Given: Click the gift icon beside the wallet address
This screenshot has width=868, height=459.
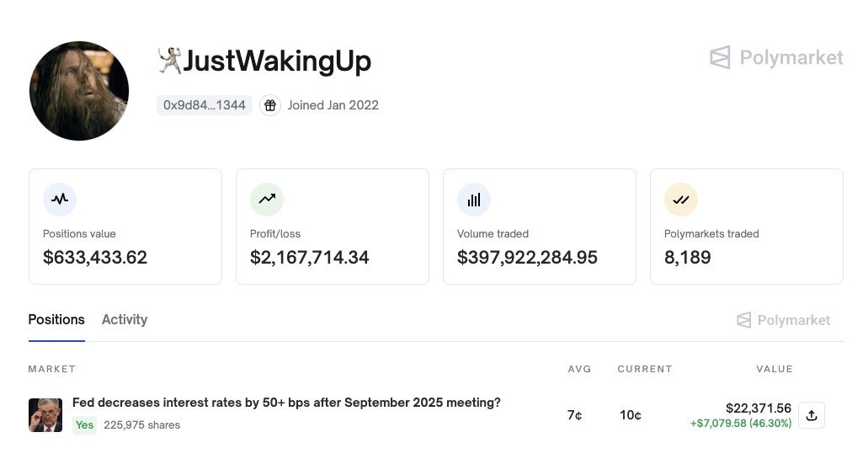Looking at the screenshot, I should point(270,105).
